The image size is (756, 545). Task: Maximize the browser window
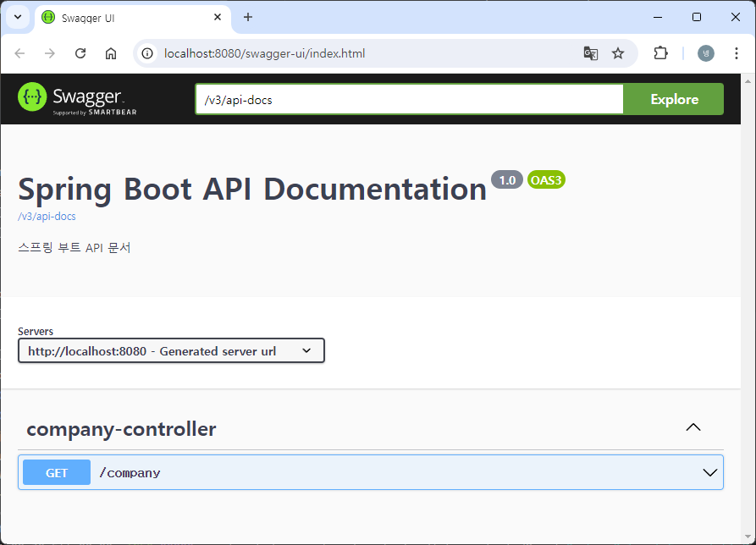(697, 17)
